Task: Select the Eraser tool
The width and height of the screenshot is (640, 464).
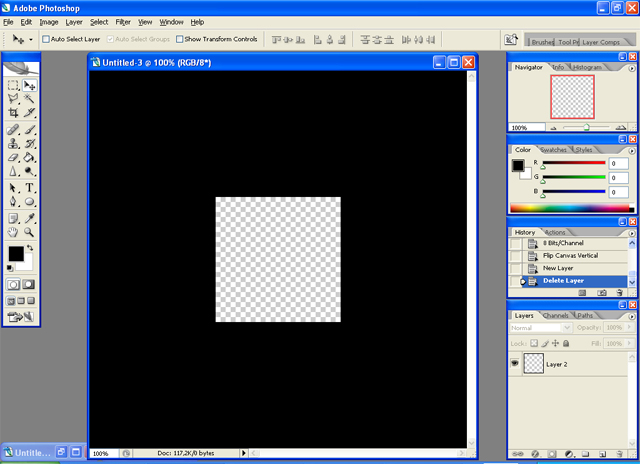Action: pyautogui.click(x=13, y=158)
